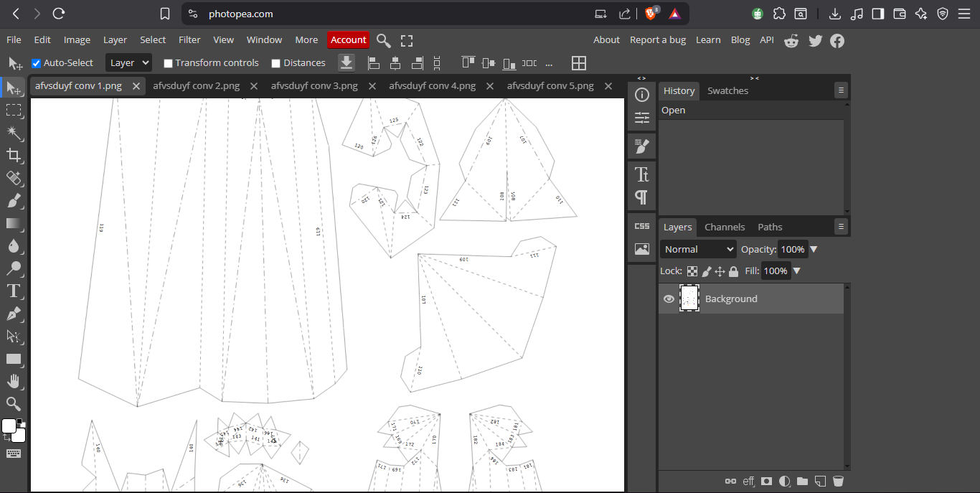Click the grid layout icon in options bar

[579, 63]
